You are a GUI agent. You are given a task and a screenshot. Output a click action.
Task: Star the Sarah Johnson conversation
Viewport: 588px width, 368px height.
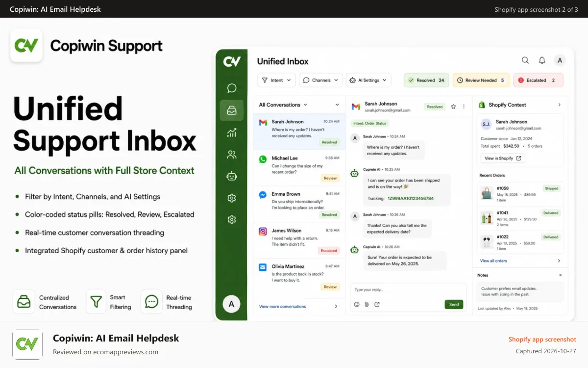click(x=453, y=106)
